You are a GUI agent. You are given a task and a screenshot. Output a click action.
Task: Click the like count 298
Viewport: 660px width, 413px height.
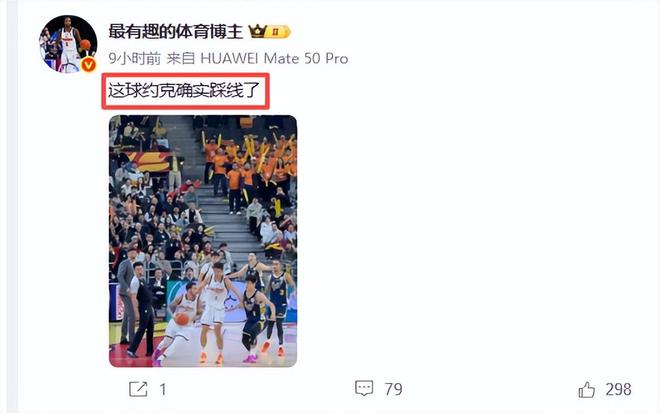(x=618, y=389)
